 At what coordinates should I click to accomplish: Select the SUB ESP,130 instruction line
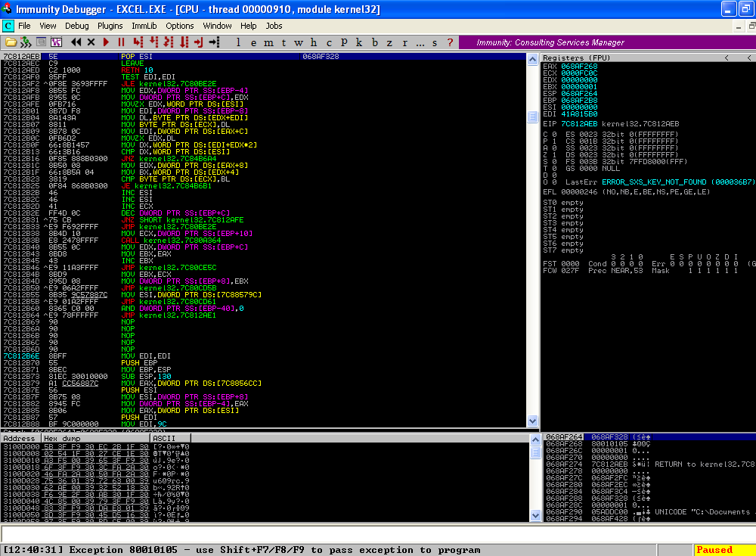pyautogui.click(x=263, y=377)
